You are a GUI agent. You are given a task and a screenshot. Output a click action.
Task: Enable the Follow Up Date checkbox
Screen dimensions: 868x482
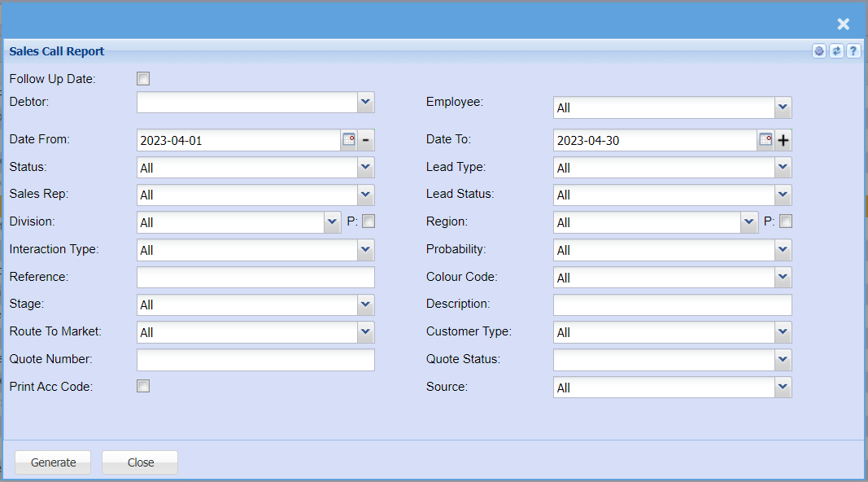coord(143,79)
